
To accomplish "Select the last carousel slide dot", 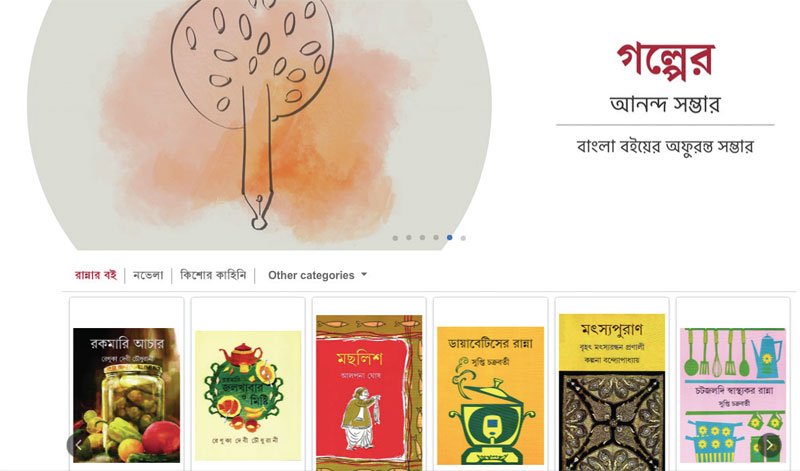I will click(x=463, y=238).
